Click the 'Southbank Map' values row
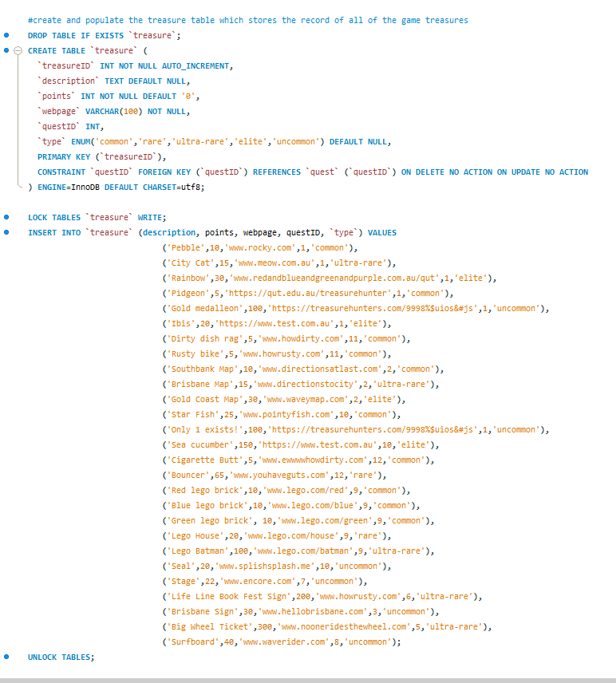The height and width of the screenshot is (683, 616). (303, 369)
